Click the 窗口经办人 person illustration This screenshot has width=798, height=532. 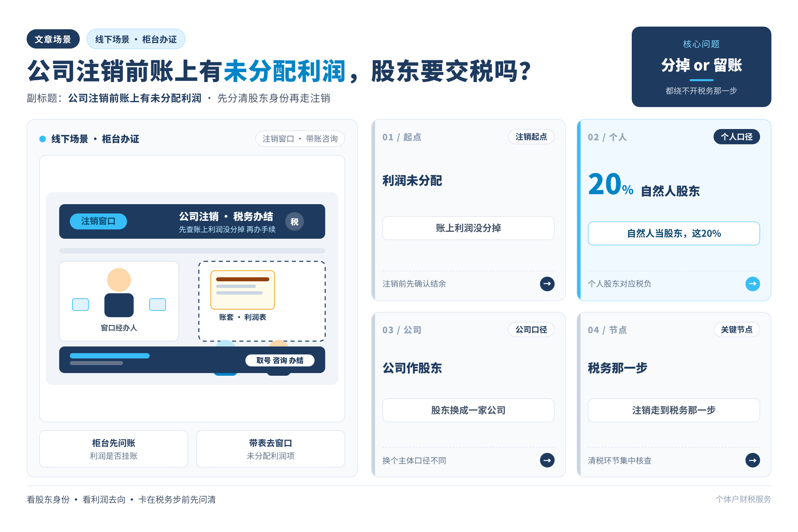click(x=119, y=293)
